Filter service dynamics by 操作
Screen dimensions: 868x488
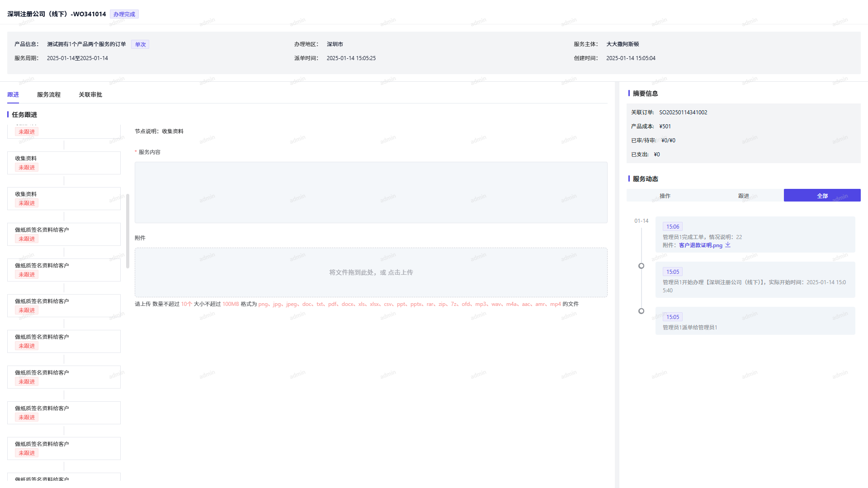665,196
